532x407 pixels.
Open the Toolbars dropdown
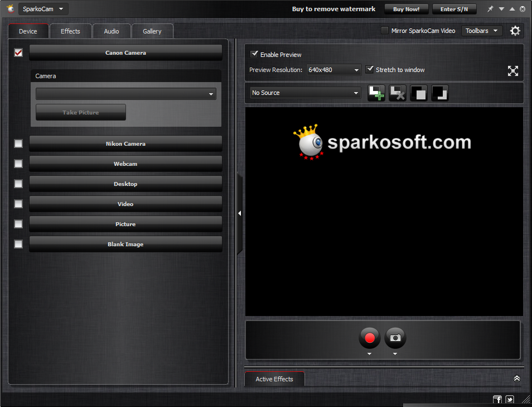point(482,31)
